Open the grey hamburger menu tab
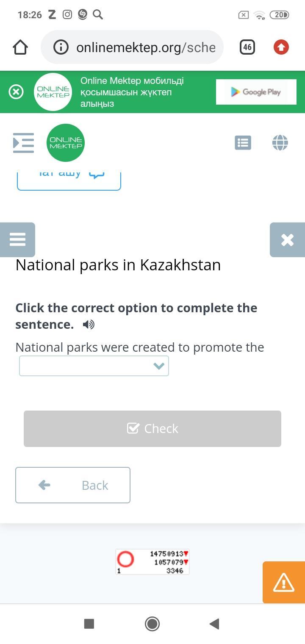Screen dimensions: 305x644 [17, 240]
